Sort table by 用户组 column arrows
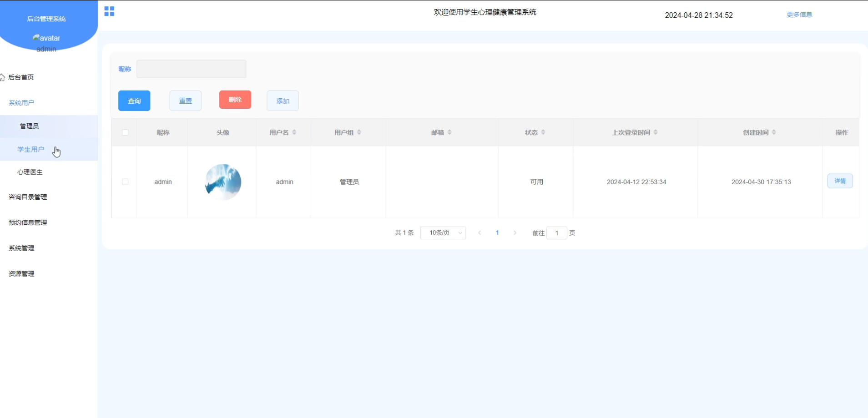 (359, 132)
